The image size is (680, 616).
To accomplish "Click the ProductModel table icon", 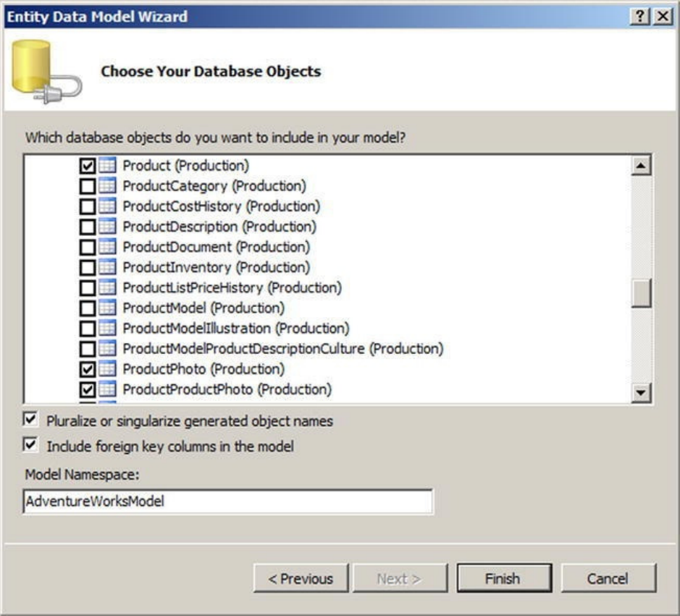I will pyautogui.click(x=107, y=308).
